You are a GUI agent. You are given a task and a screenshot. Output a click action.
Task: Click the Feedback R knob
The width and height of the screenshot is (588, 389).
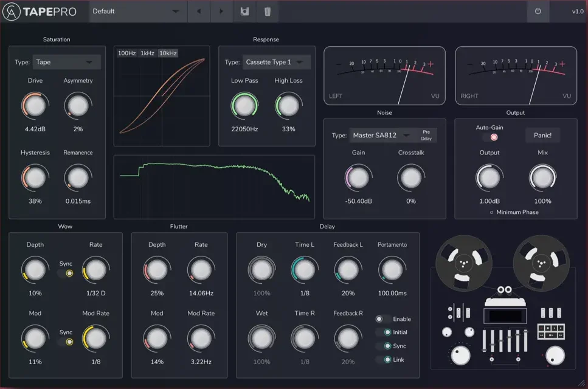[348, 339]
